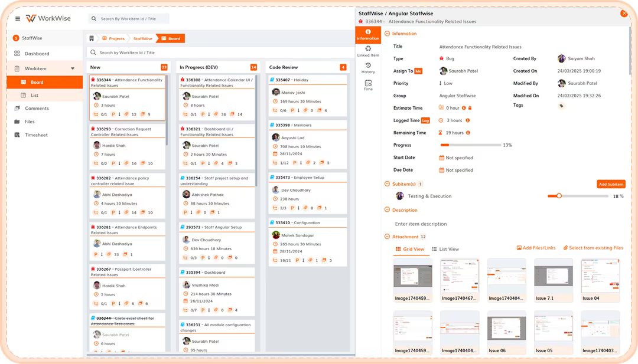Expand the Workitem sidebar menu arrow
638x364 pixels.
click(x=73, y=68)
